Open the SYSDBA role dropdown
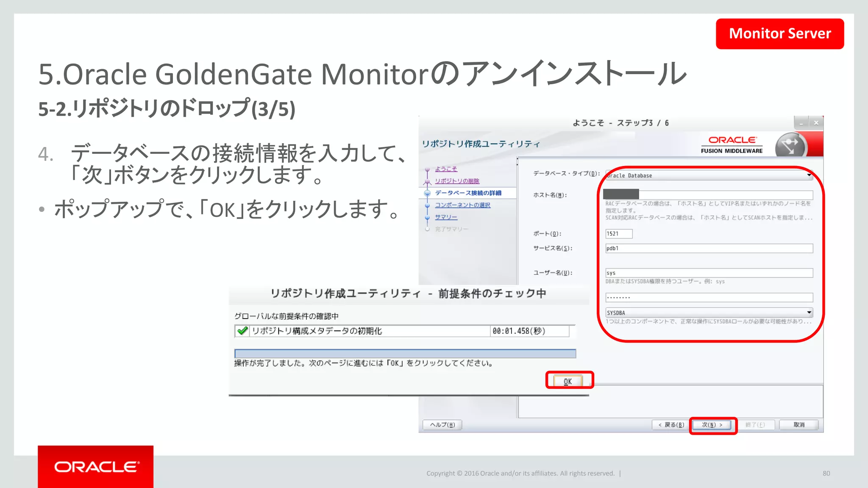Viewport: 868px width, 488px height. pyautogui.click(x=709, y=313)
